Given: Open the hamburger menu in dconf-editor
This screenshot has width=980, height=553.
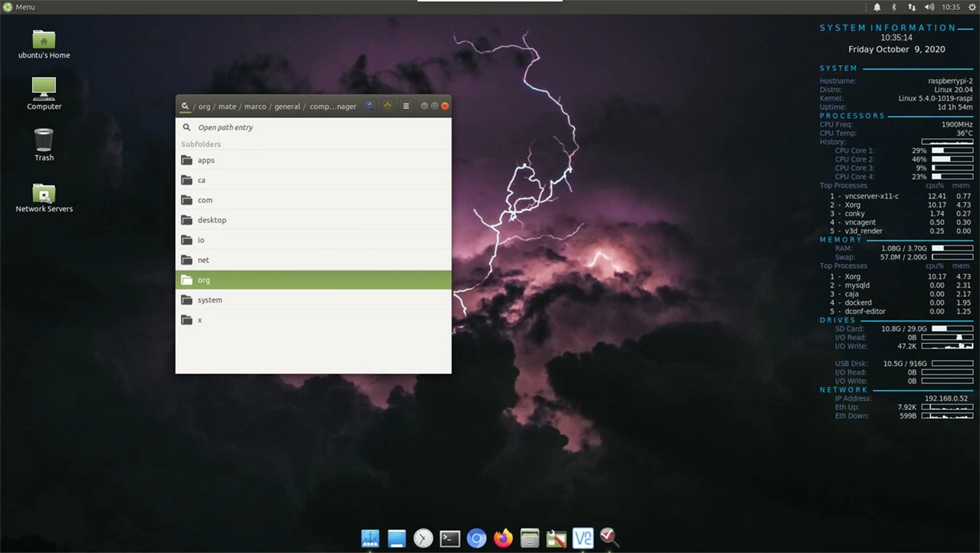Looking at the screenshot, I should 406,106.
